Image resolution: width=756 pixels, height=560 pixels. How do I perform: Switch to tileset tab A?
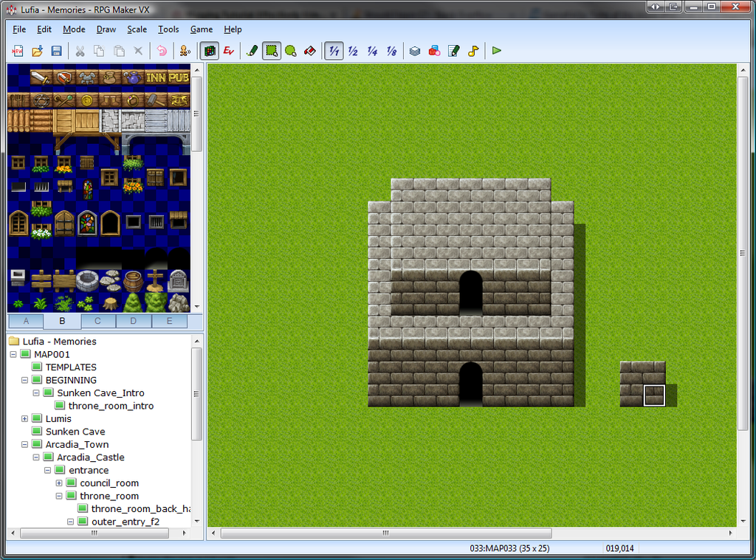coord(26,321)
